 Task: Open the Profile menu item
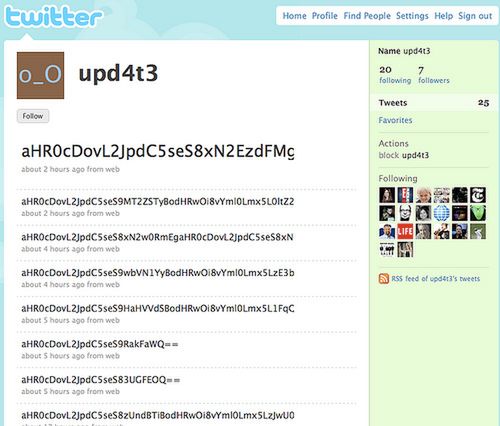(x=325, y=16)
